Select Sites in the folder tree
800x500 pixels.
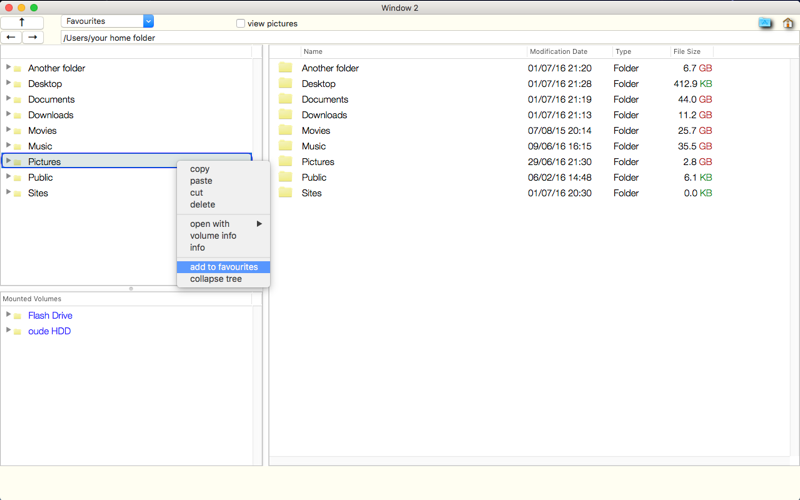click(x=38, y=193)
